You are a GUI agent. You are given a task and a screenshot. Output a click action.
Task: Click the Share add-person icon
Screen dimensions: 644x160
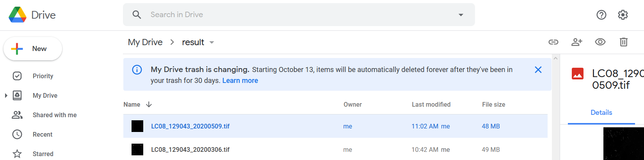pos(576,42)
